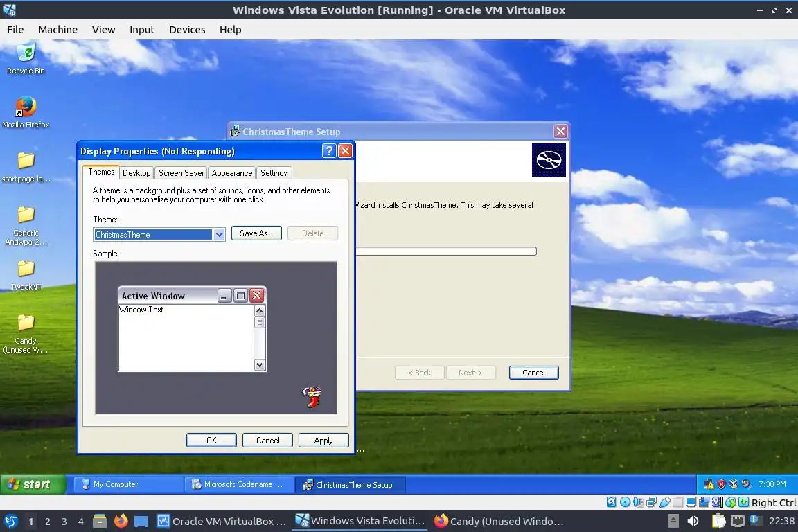Switch to the Settings tab
Screen dimensions: 798x532
coord(274,173)
